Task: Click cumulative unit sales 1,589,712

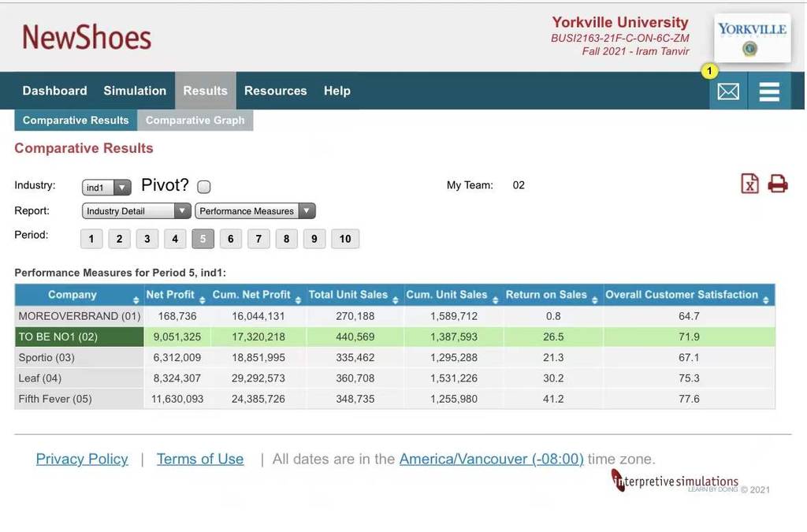Action: (454, 316)
